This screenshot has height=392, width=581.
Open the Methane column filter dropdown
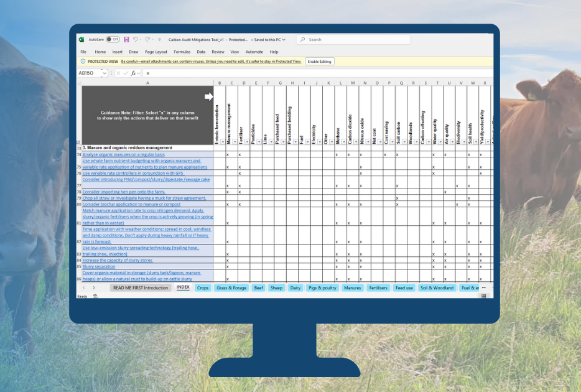(343, 142)
